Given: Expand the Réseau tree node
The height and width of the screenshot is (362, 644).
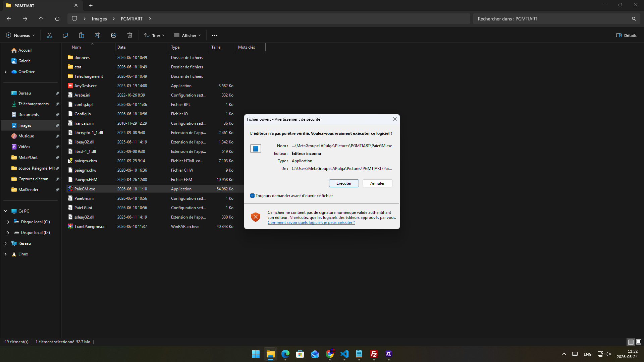Looking at the screenshot, I should [5, 243].
